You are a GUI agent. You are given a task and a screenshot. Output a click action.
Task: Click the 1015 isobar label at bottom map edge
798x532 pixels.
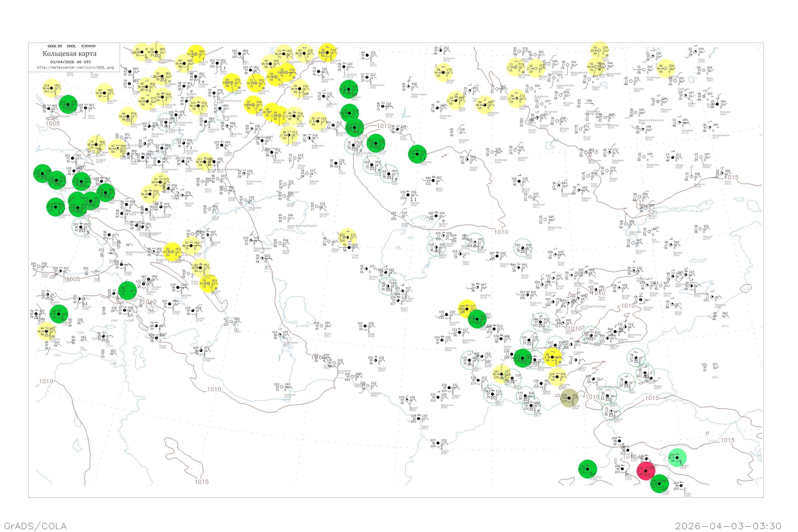tap(202, 482)
